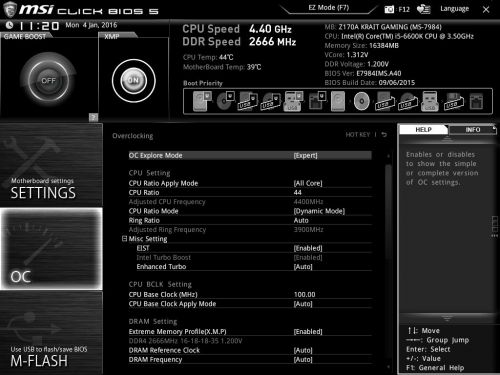
Task: Switch to EZ Mode (F7)
Action: pyautogui.click(x=328, y=8)
